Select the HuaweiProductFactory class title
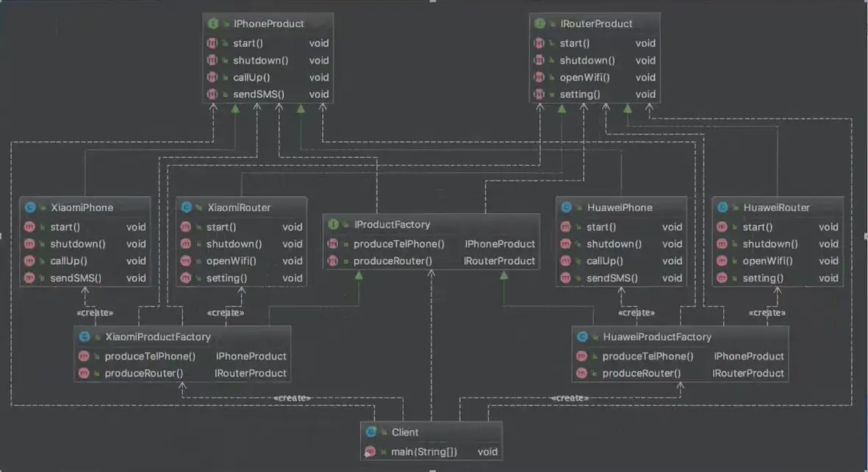Screen dimensions: 868x472 pyautogui.click(x=657, y=337)
